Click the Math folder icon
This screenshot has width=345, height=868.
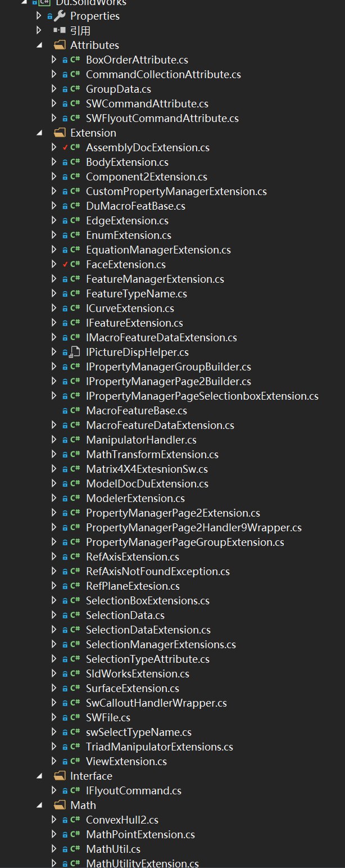[x=60, y=805]
